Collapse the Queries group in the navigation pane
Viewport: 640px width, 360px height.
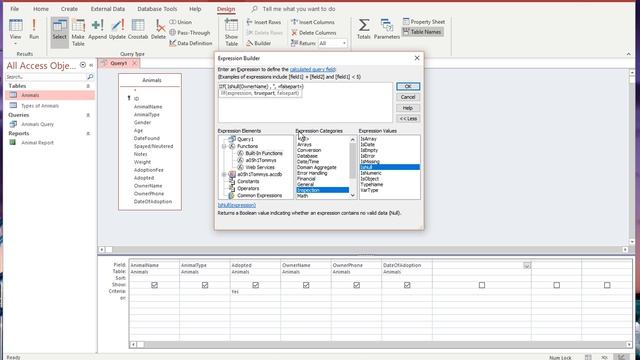(x=88, y=115)
